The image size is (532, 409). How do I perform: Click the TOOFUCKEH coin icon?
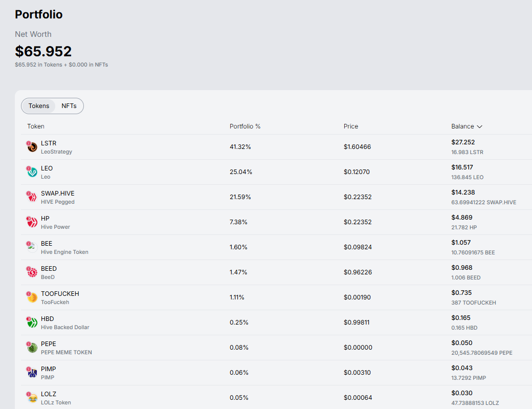32,297
